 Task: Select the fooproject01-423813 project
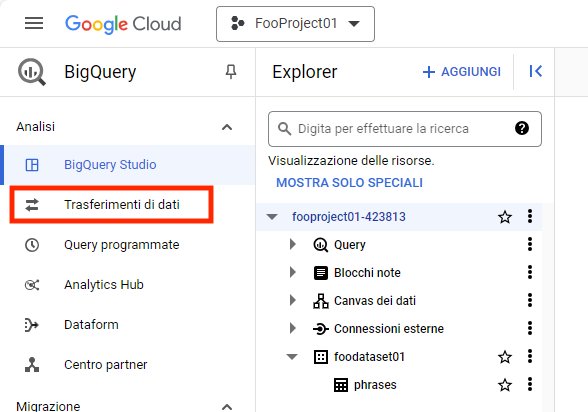point(349,217)
